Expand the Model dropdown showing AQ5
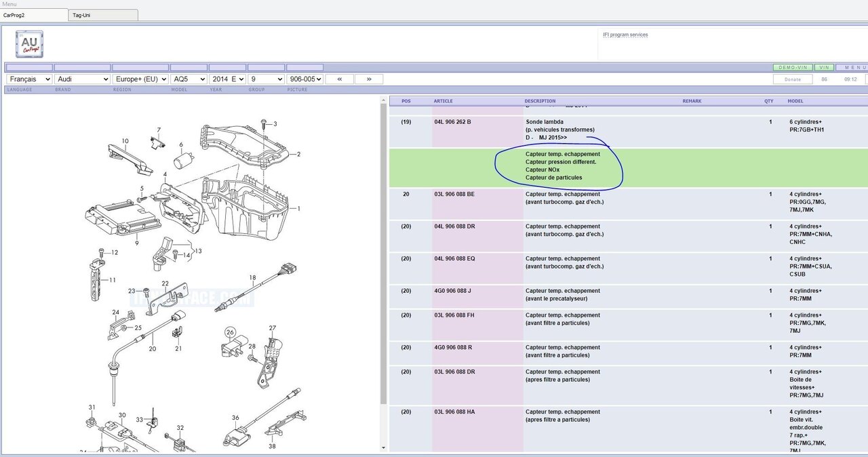 coord(189,79)
